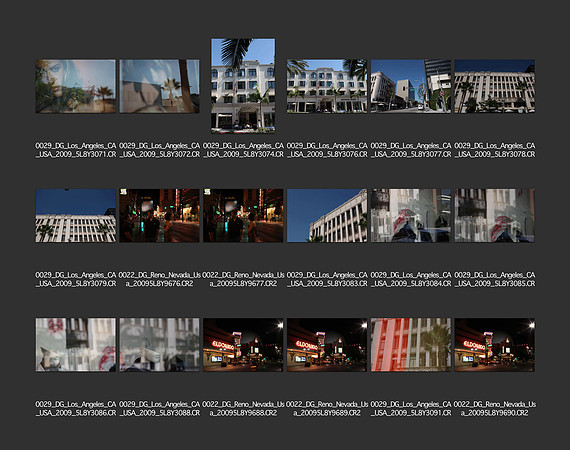
Task: Select Eldorado night thumbnail 5L8Y9689
Action: (x=327, y=345)
